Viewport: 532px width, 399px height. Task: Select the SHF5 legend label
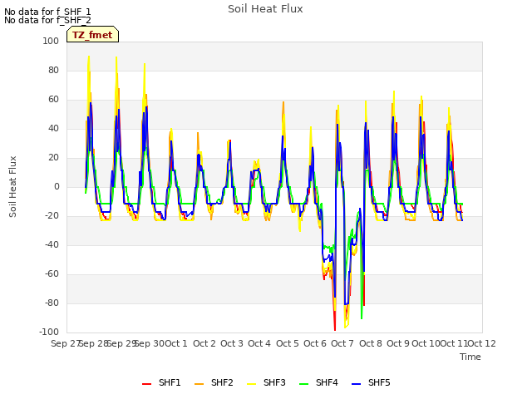point(379,382)
